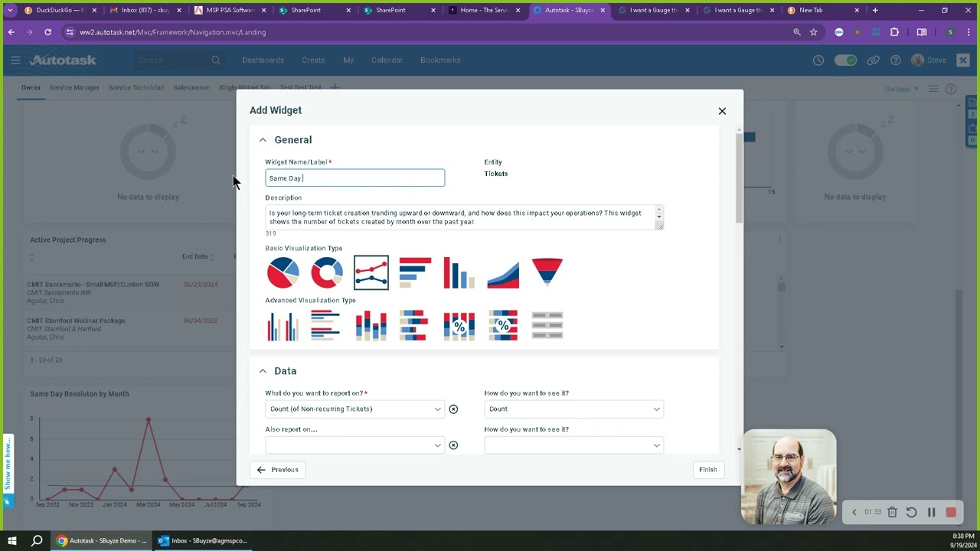Screen dimensions: 980x551
Task: Click the link icon in Autotask header
Action: click(x=874, y=60)
